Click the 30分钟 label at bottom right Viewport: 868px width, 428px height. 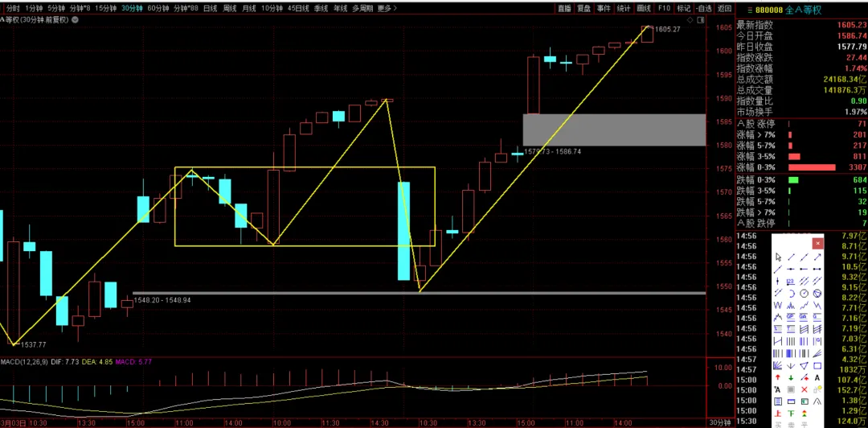[x=720, y=423]
